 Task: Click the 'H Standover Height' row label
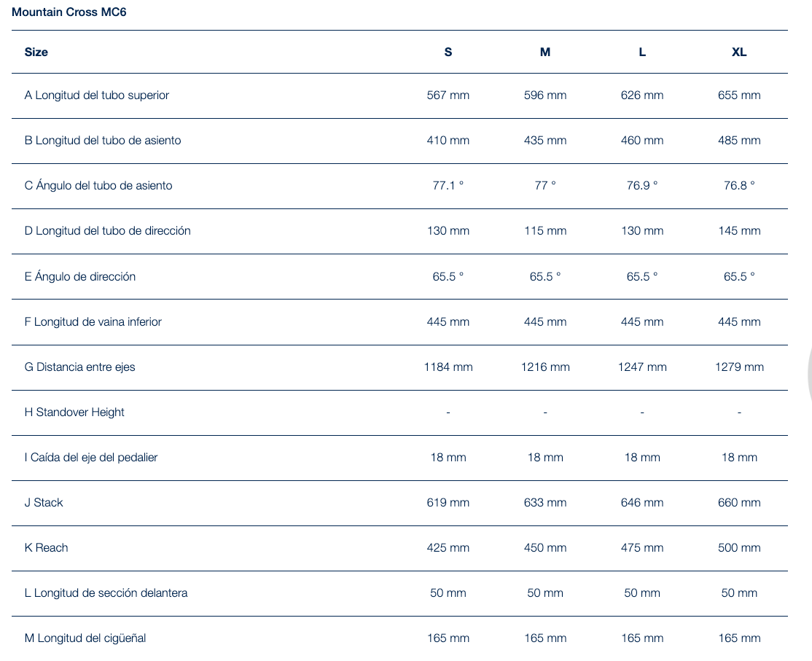pos(74,412)
